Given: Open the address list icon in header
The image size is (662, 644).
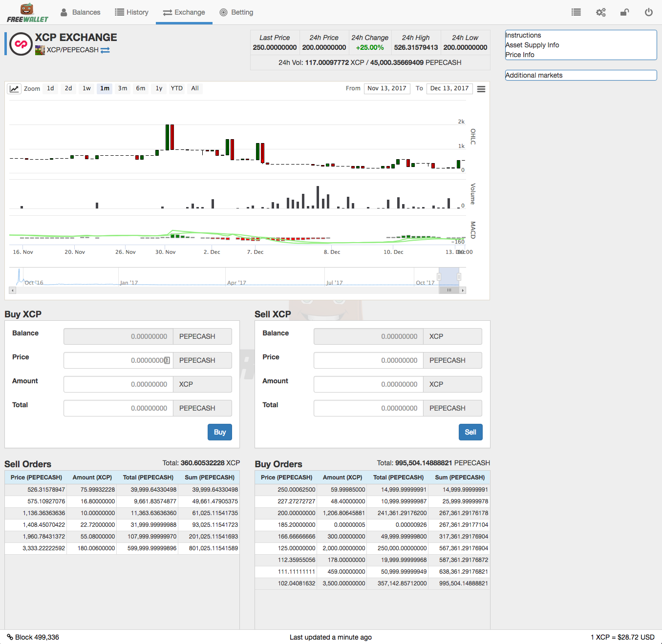Looking at the screenshot, I should 576,12.
